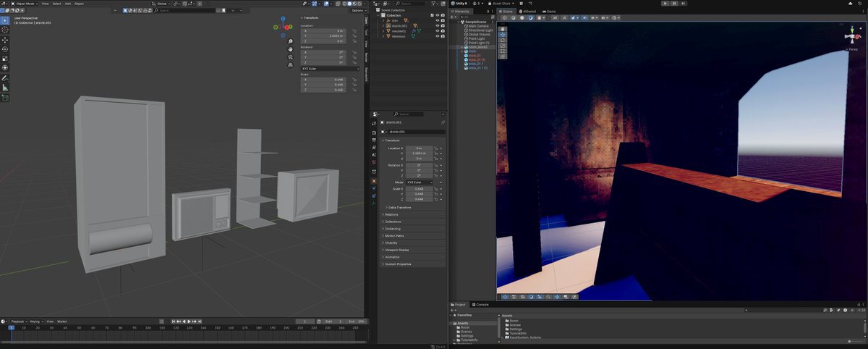This screenshot has height=349, width=868.
Task: Toggle Collection exclude checkbox in outliner
Action: point(432,15)
